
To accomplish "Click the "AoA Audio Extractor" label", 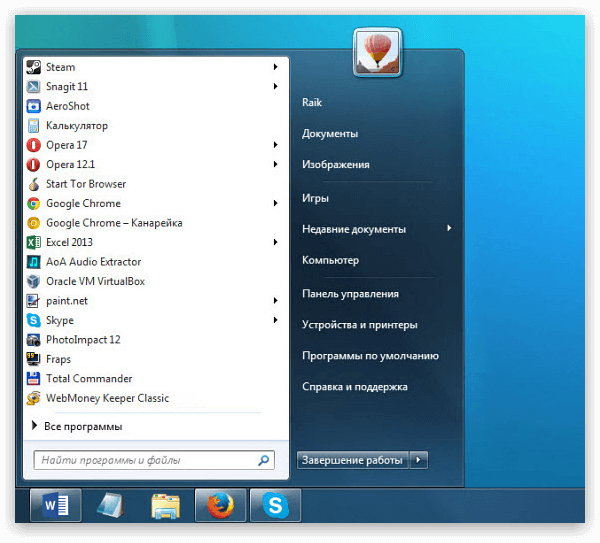I will 94,262.
